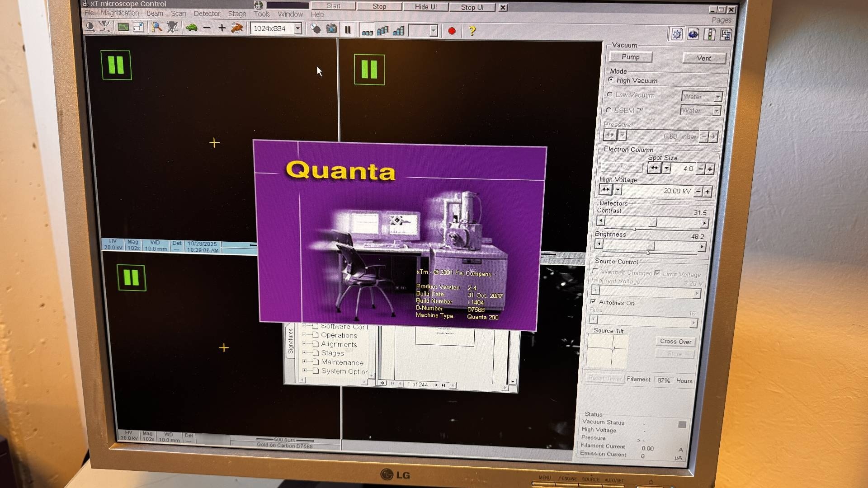Click the minus slower scan icon
The height and width of the screenshot is (488, 868).
(x=207, y=28)
